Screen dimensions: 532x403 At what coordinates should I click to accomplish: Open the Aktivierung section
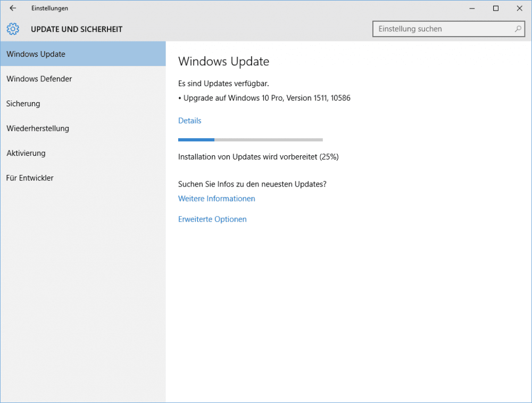(83, 153)
